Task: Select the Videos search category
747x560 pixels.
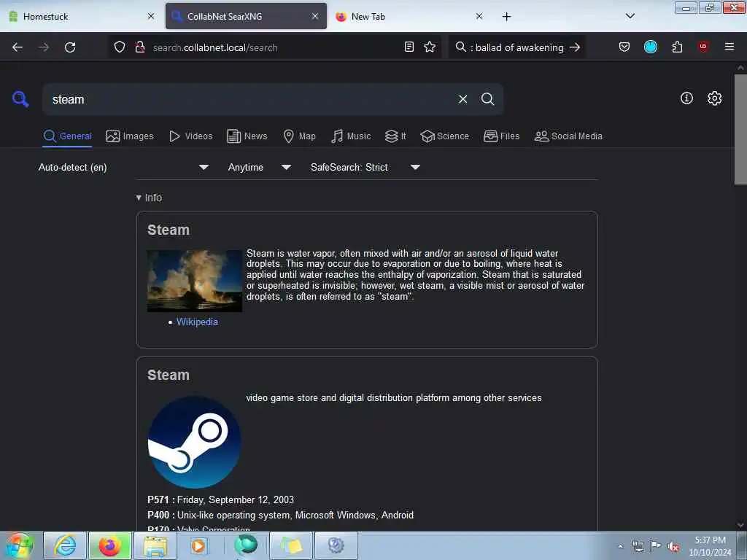Action: click(190, 136)
